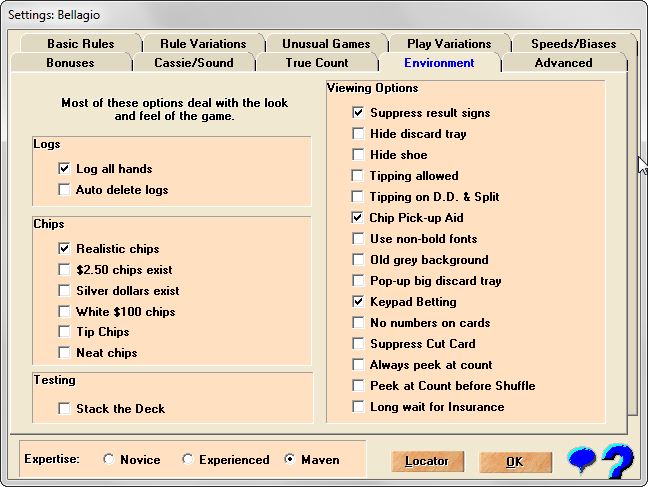Screen dimensions: 648x487
Task: Go to the Unusual Games tab
Action: tap(326, 43)
